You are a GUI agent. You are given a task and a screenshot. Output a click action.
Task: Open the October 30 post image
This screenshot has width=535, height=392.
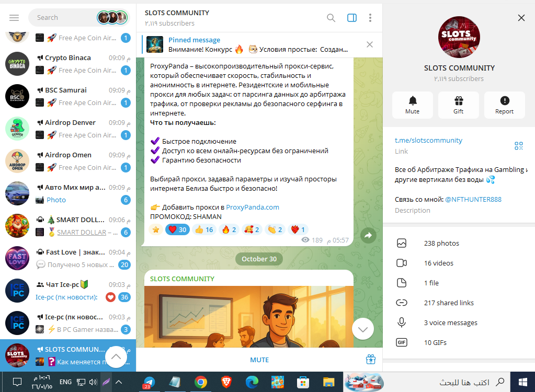point(249,317)
